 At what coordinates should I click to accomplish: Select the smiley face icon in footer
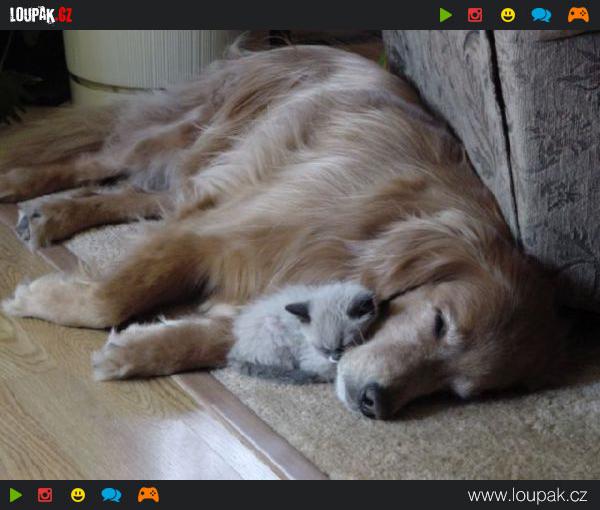[77, 495]
